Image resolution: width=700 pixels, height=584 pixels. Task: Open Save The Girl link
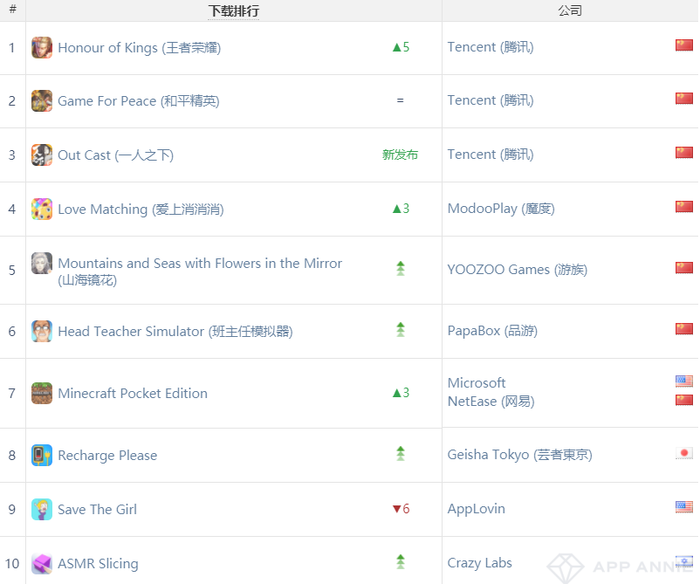(x=97, y=509)
